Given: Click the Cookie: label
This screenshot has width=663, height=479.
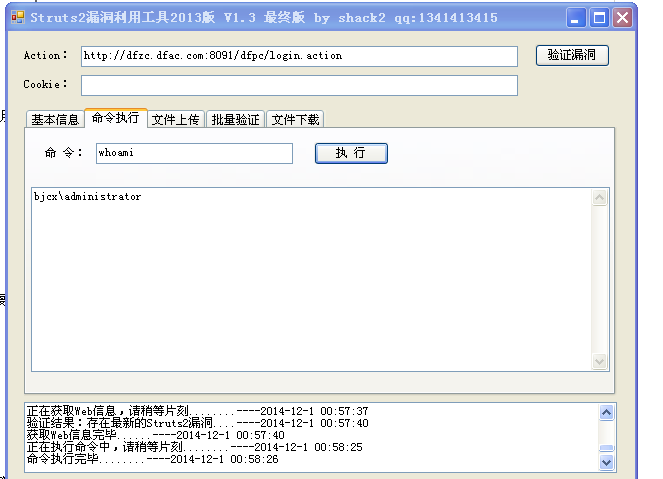Looking at the screenshot, I should click(x=46, y=84).
